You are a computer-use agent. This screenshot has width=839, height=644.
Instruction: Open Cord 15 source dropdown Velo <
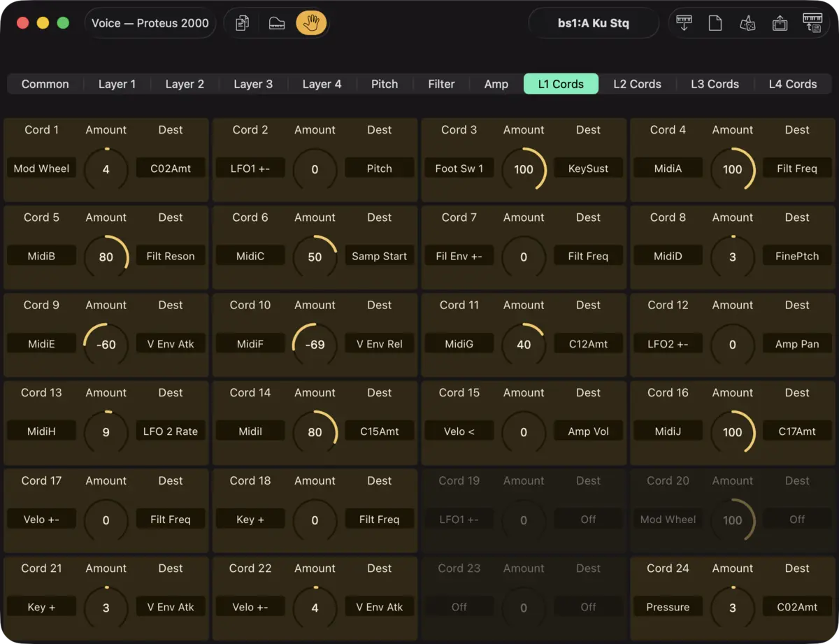point(459,431)
